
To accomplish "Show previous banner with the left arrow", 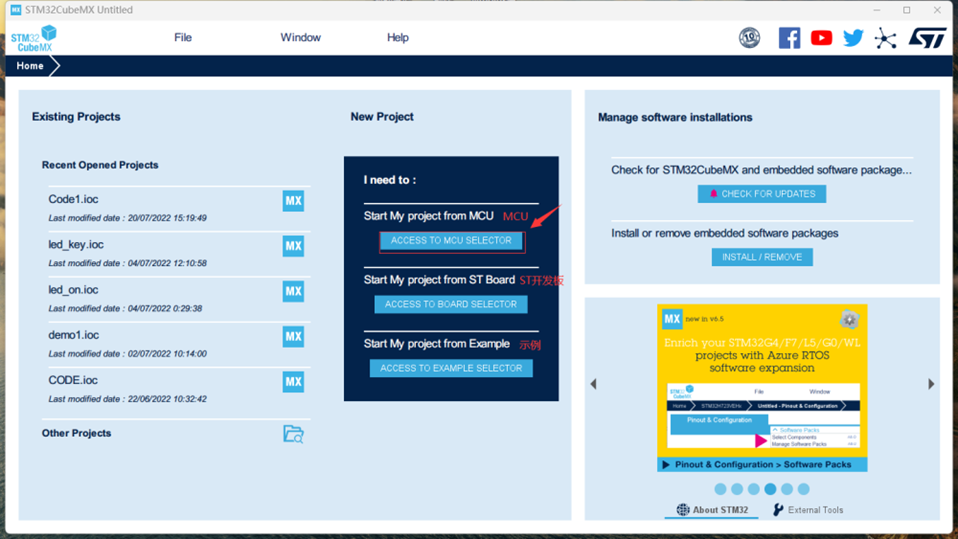I will [593, 384].
